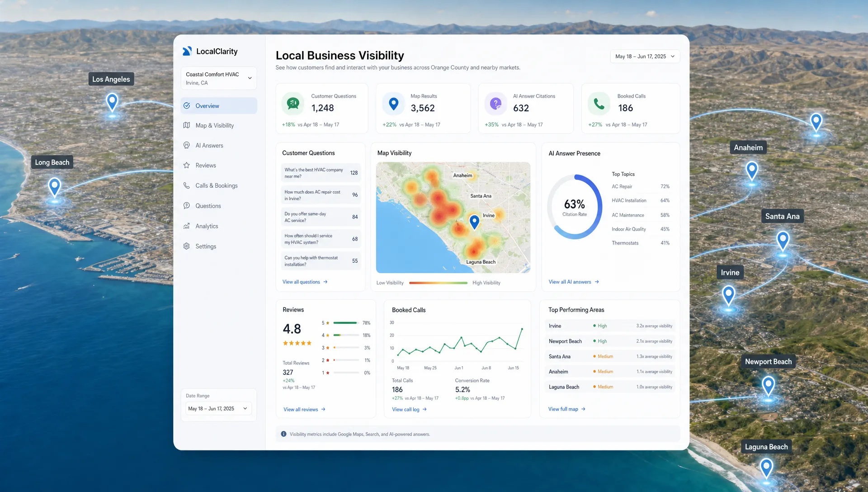Open AI Answers via its sidebar icon
868x492 pixels.
pyautogui.click(x=186, y=145)
